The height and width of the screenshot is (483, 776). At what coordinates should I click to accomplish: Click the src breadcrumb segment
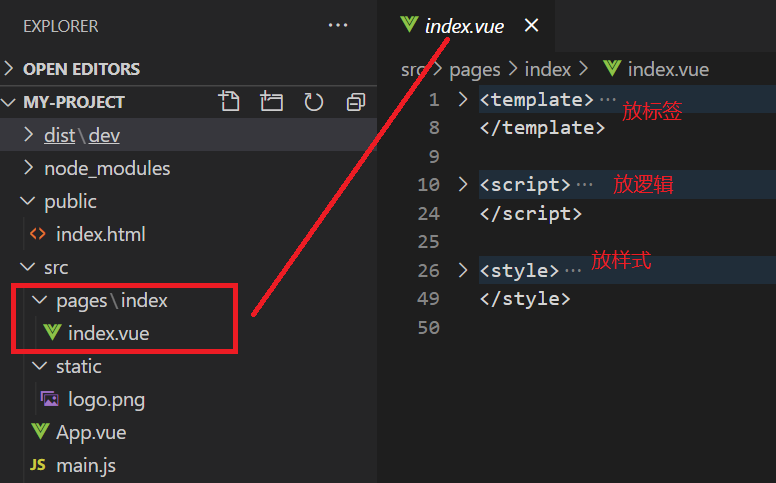(x=413, y=69)
